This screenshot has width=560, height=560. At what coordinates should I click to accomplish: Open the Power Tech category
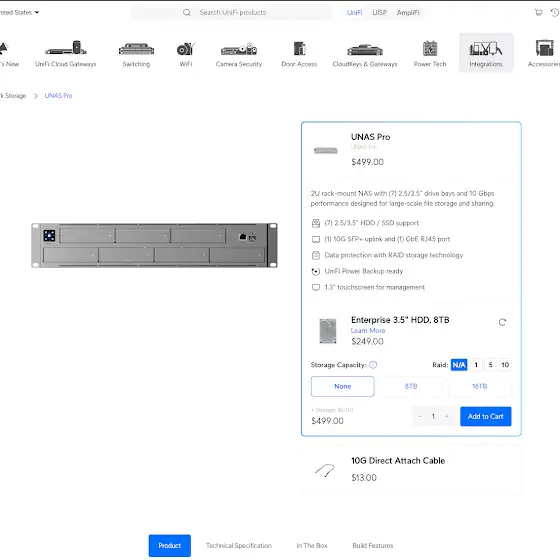tap(430, 53)
